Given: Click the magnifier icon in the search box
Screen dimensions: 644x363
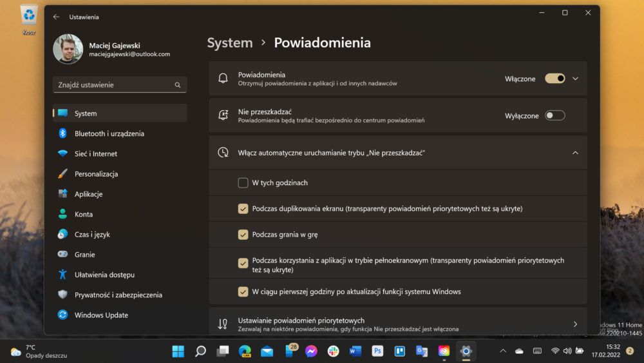Looking at the screenshot, I should (178, 85).
